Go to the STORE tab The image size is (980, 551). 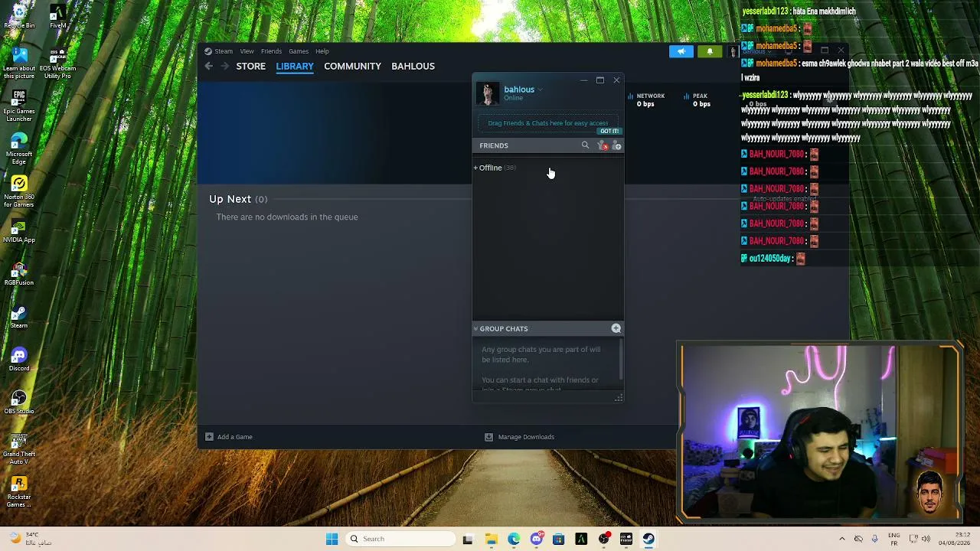click(x=250, y=66)
